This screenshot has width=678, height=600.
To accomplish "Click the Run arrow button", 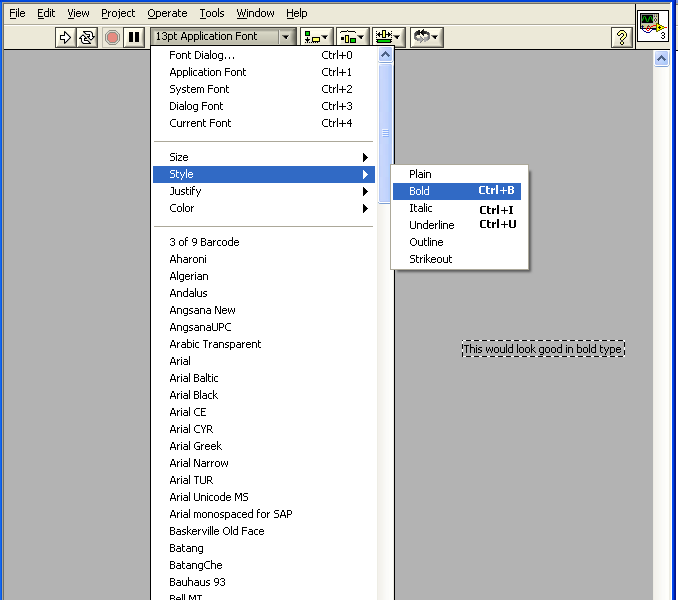I will 65,37.
